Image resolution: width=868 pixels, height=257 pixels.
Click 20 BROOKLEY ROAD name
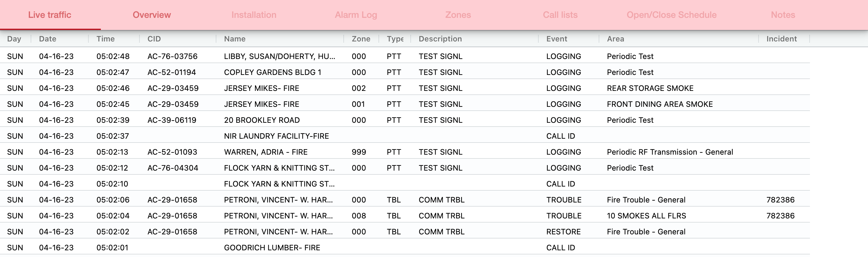tap(261, 120)
